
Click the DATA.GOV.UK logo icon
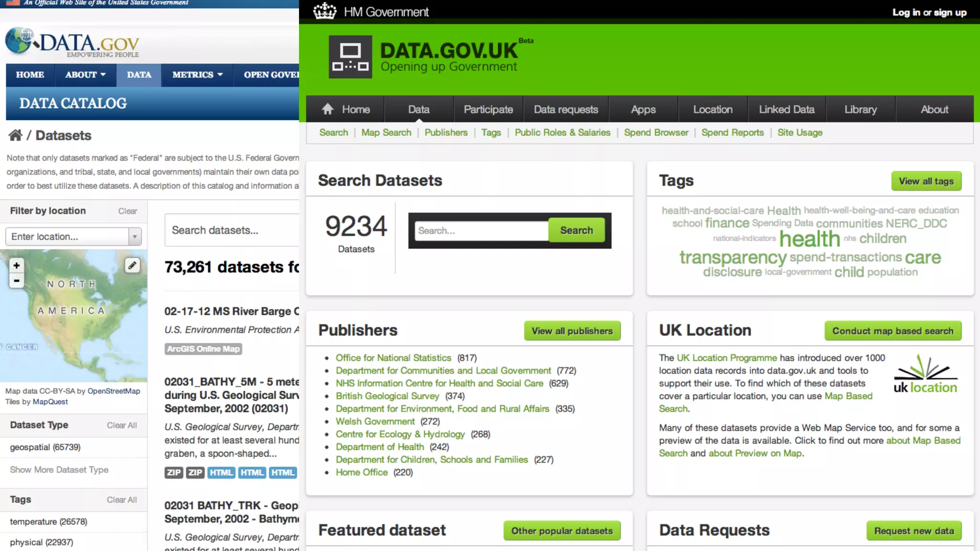pyautogui.click(x=350, y=57)
